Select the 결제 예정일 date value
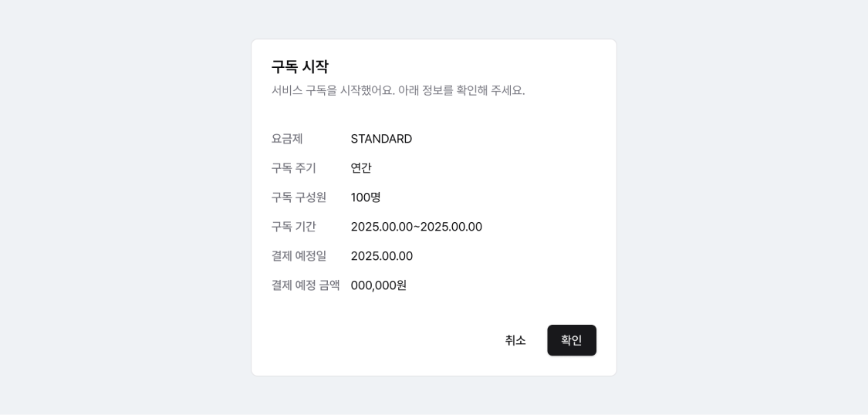Viewport: 868px width, 415px height. tap(382, 256)
